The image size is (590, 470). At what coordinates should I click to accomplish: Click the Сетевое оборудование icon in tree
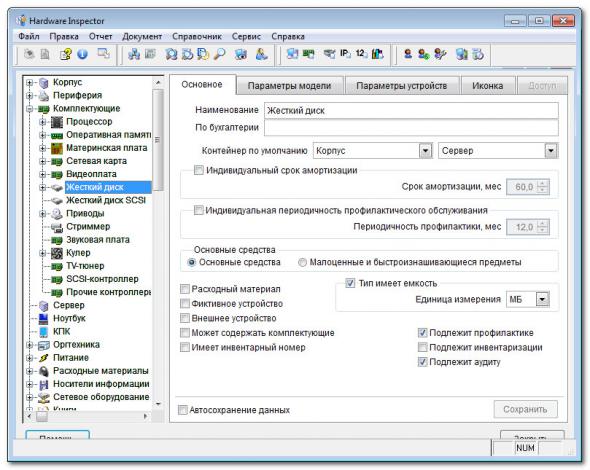pos(44,397)
